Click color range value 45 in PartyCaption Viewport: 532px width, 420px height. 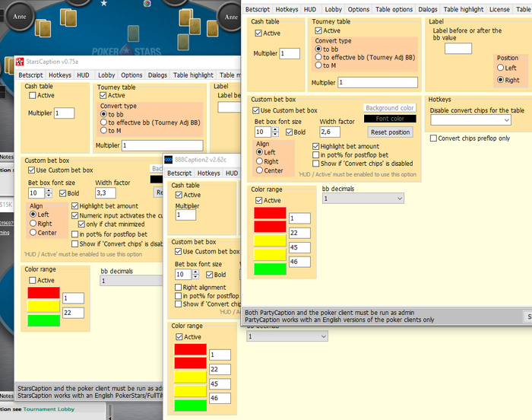299,247
